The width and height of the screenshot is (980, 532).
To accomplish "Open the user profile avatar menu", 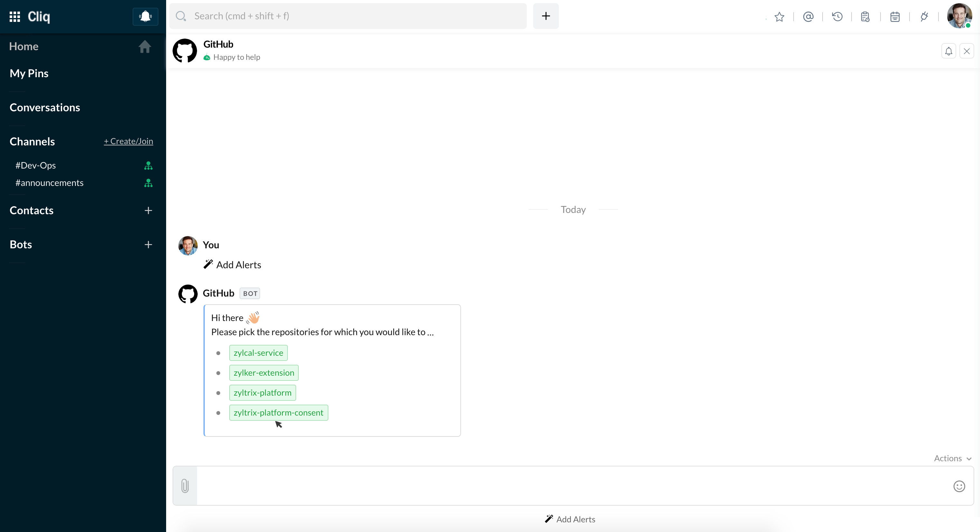I will tap(959, 16).
